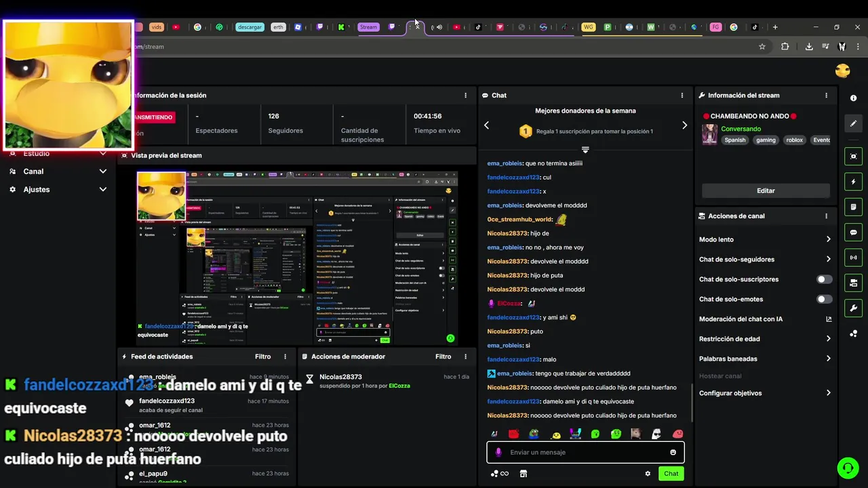
Task: Enable Chat de solo-emotes toggle
Action: coord(824,299)
